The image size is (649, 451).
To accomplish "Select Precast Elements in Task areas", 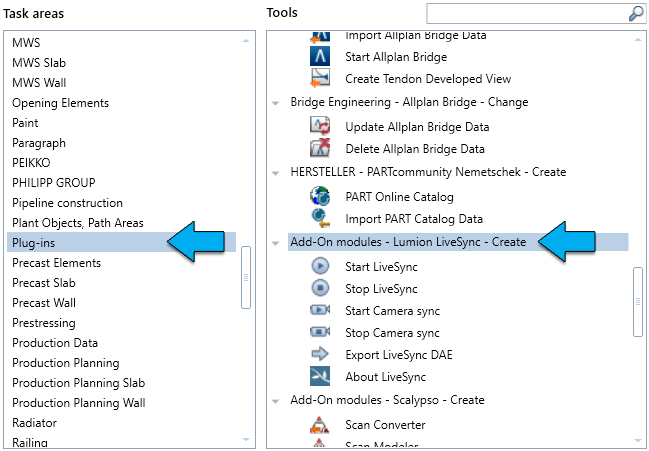I will pos(56,263).
